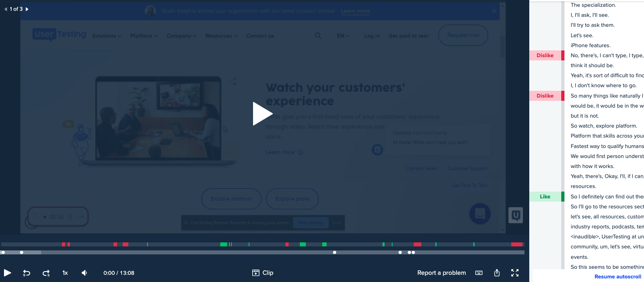
Task: Mute the video with the speaker icon
Action: 84,273
